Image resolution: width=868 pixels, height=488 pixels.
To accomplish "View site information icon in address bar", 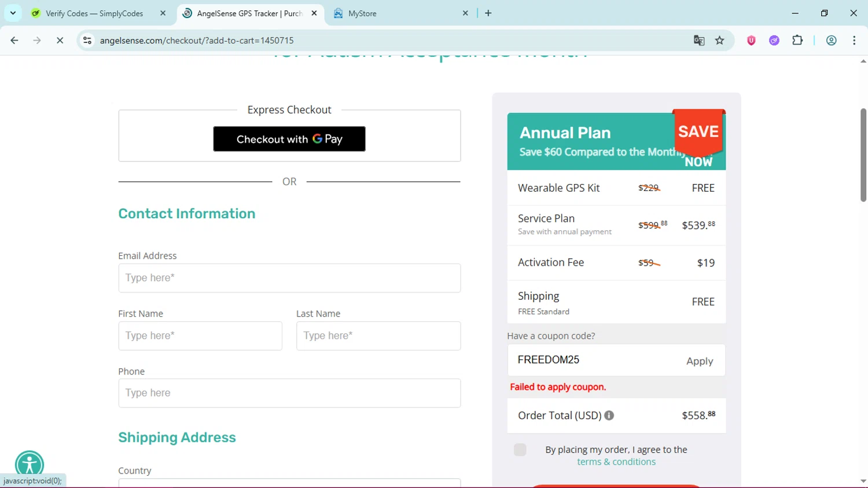I will (87, 41).
